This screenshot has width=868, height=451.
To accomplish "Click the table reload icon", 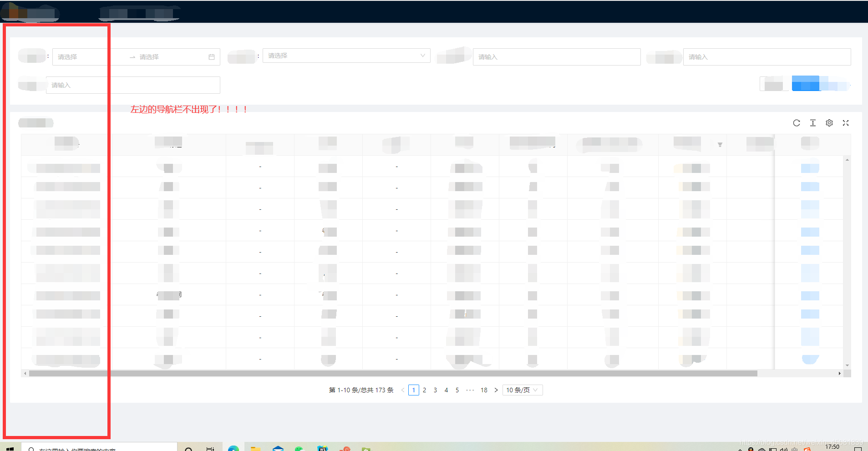I will pyautogui.click(x=796, y=123).
